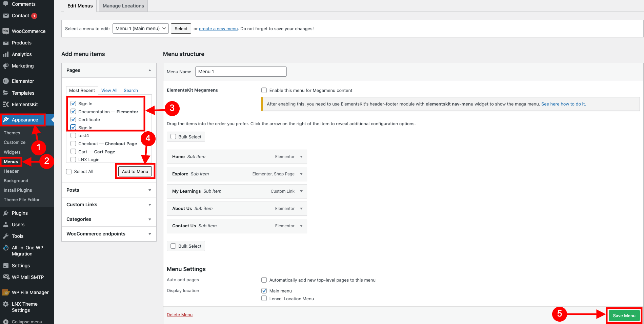This screenshot has width=644, height=324.
Task: Open LNX Theme Settings gear icon
Action: 6,304
